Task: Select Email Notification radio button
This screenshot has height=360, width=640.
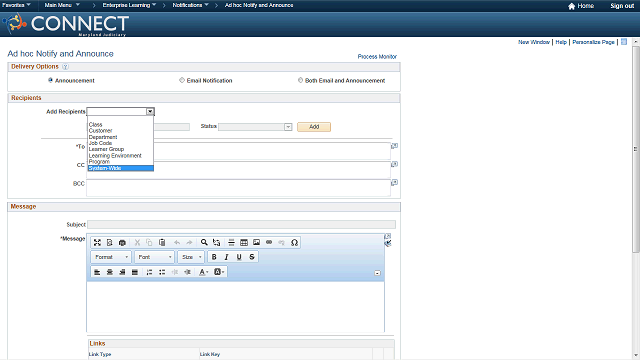Action: pos(182,80)
